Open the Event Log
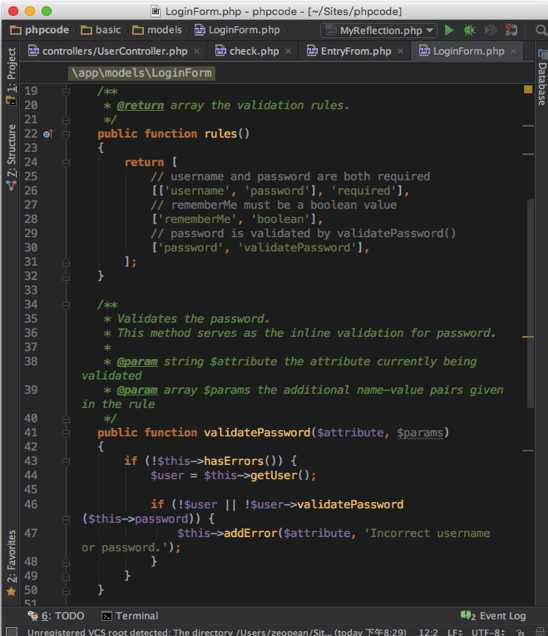 (x=493, y=616)
